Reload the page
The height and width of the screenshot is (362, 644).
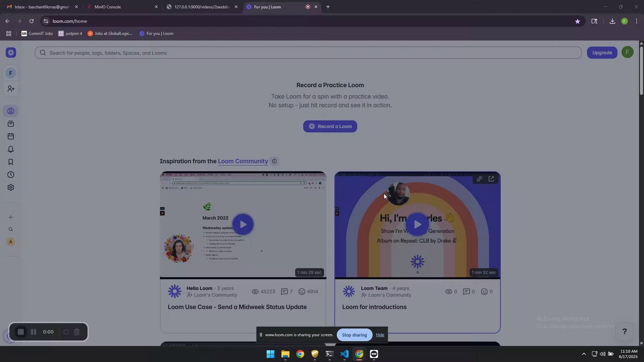[31, 21]
